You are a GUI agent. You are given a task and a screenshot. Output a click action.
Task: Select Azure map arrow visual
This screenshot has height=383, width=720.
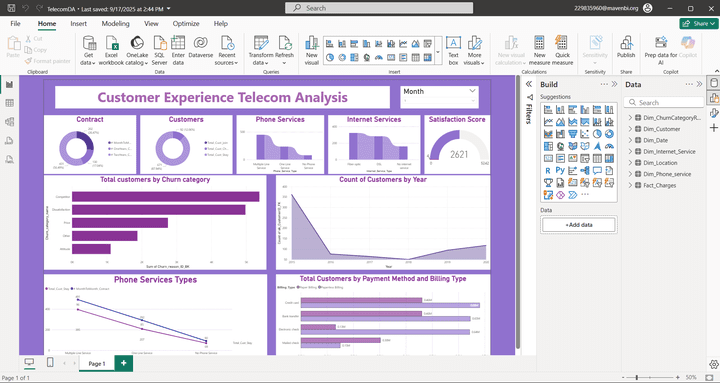pyautogui.click(x=597, y=146)
